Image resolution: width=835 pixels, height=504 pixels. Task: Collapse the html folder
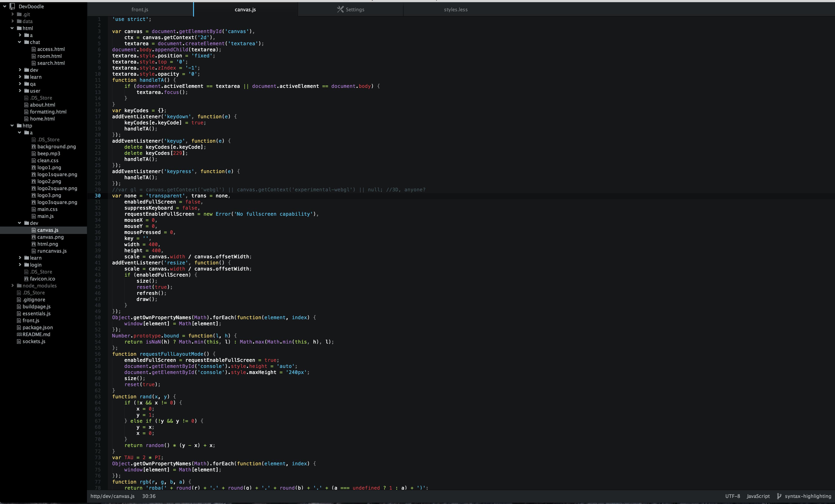12,28
